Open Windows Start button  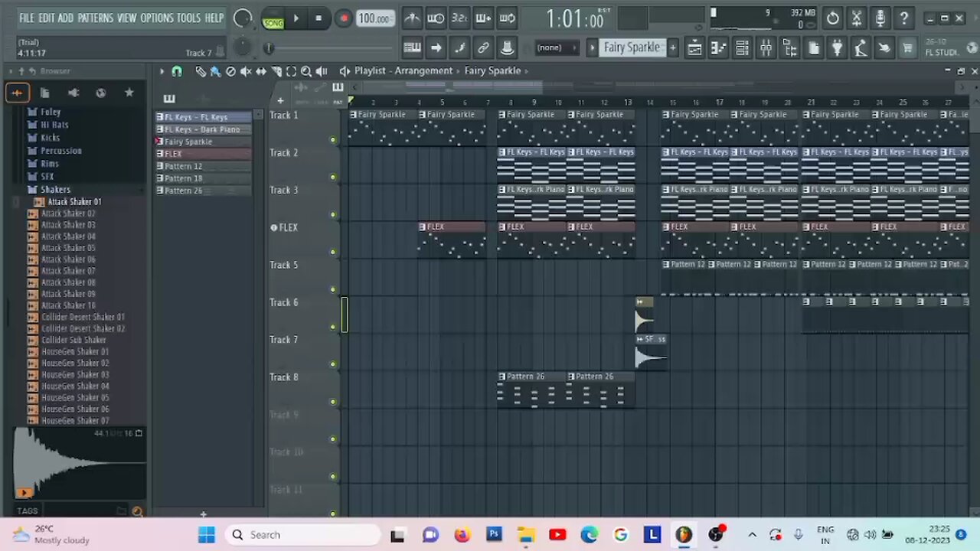207,535
